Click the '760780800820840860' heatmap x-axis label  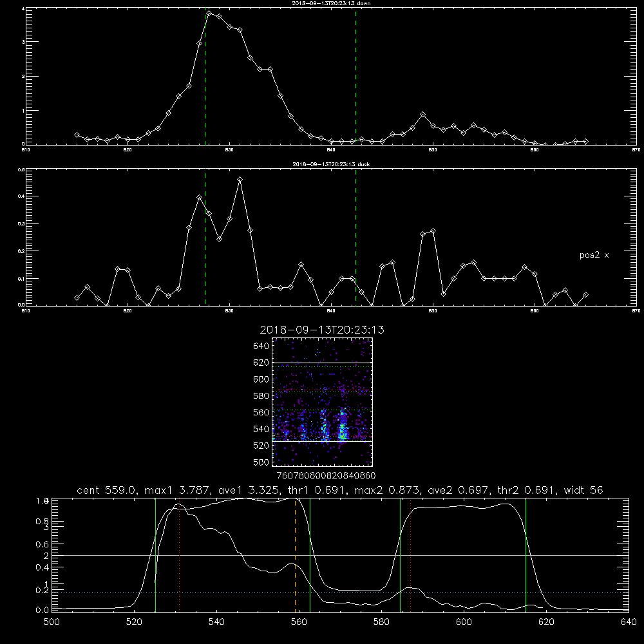326,476
